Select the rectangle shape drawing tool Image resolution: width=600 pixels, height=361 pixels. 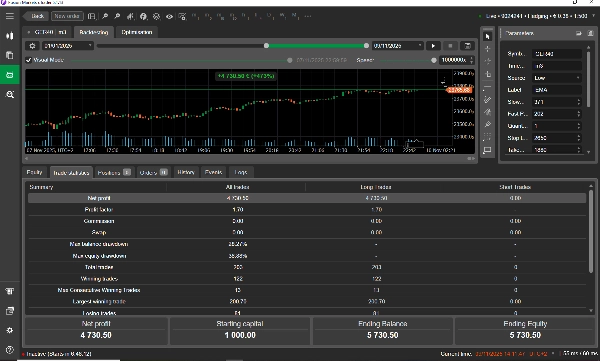coord(487,150)
